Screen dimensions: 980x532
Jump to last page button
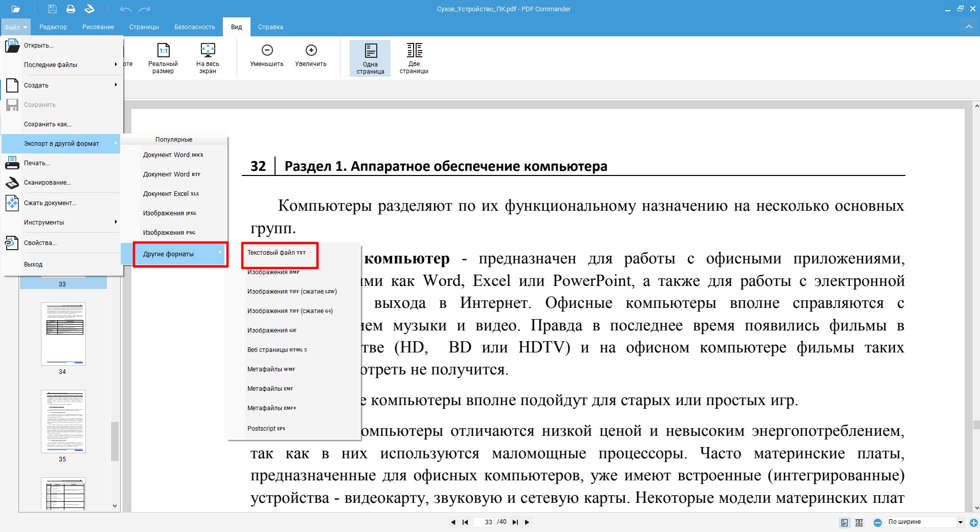(515, 522)
